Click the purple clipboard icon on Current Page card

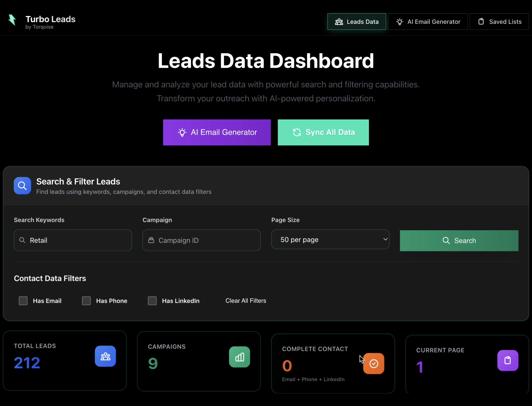507,360
